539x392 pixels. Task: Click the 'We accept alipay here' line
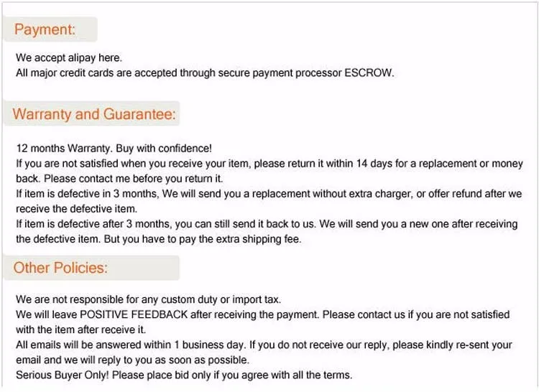(69, 57)
